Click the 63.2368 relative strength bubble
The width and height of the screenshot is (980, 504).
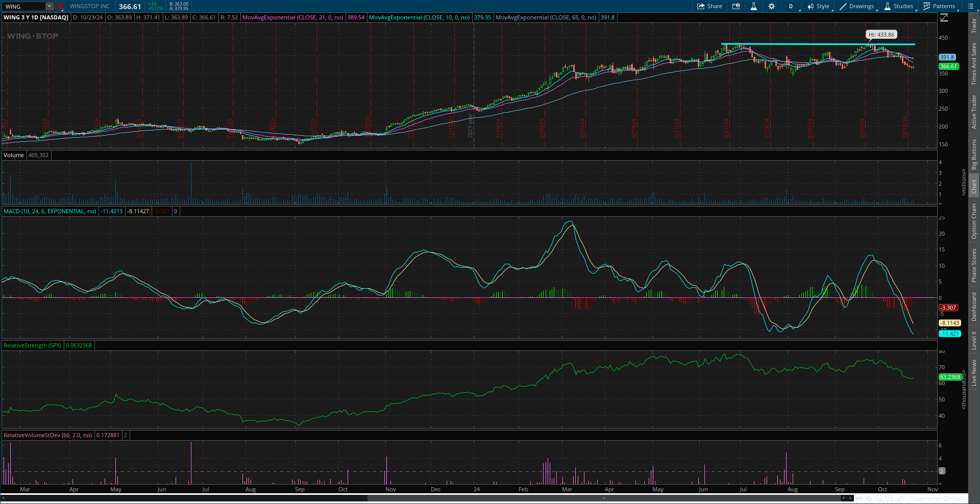950,377
